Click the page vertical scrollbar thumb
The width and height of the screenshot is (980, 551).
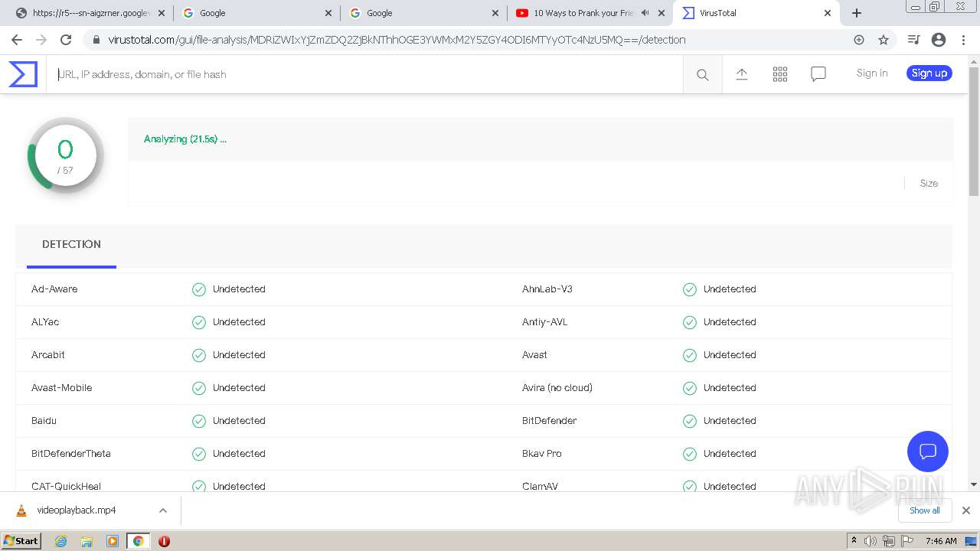974,130
